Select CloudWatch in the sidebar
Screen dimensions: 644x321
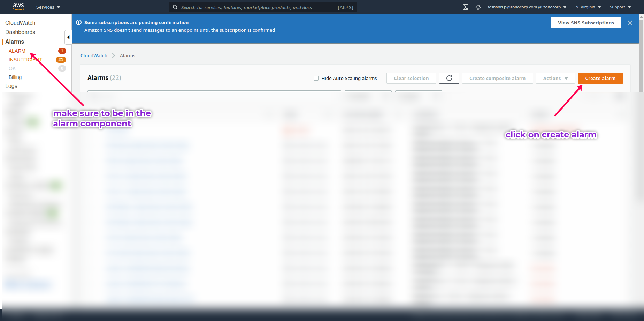tap(20, 23)
